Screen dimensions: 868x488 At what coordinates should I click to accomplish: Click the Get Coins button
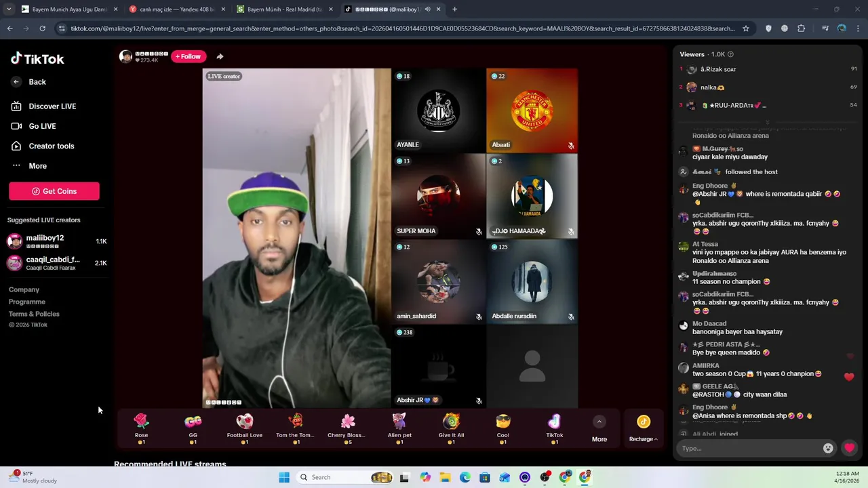[x=54, y=191]
